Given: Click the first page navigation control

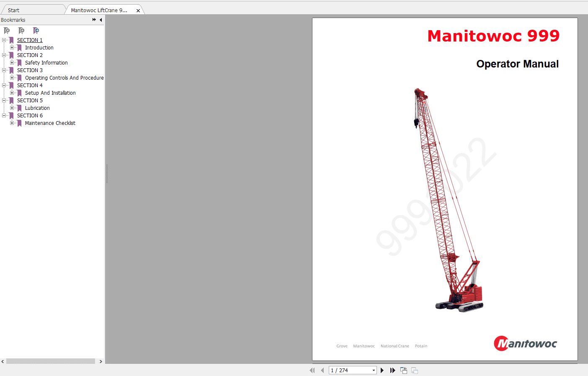Looking at the screenshot, I should (x=312, y=370).
